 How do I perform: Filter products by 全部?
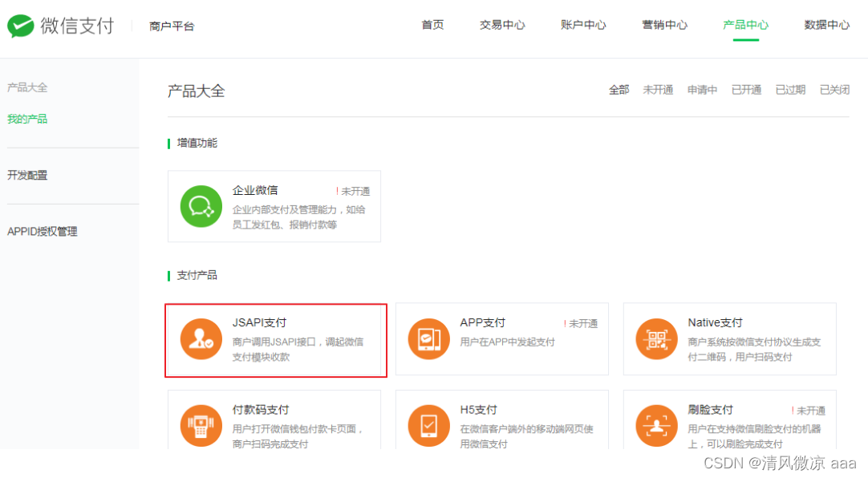click(x=619, y=90)
